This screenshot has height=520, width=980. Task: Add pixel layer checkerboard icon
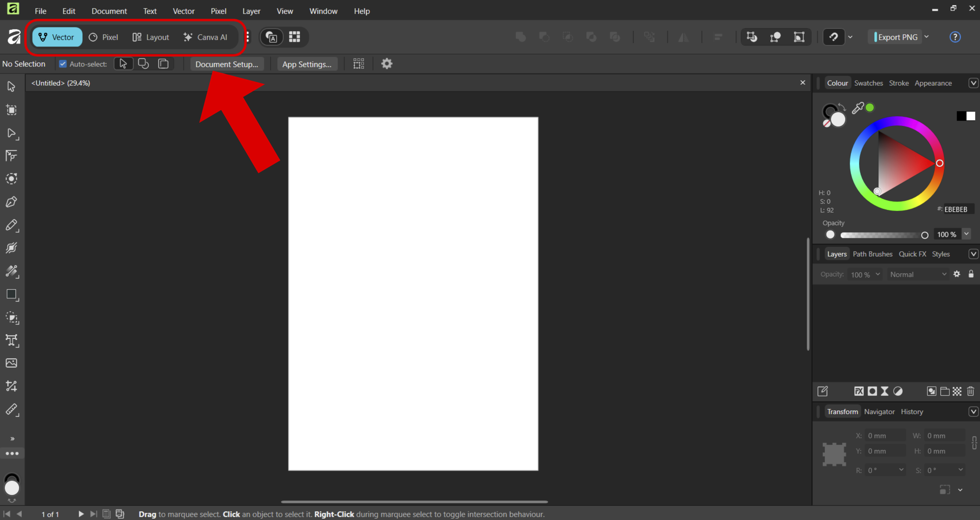[x=957, y=391]
